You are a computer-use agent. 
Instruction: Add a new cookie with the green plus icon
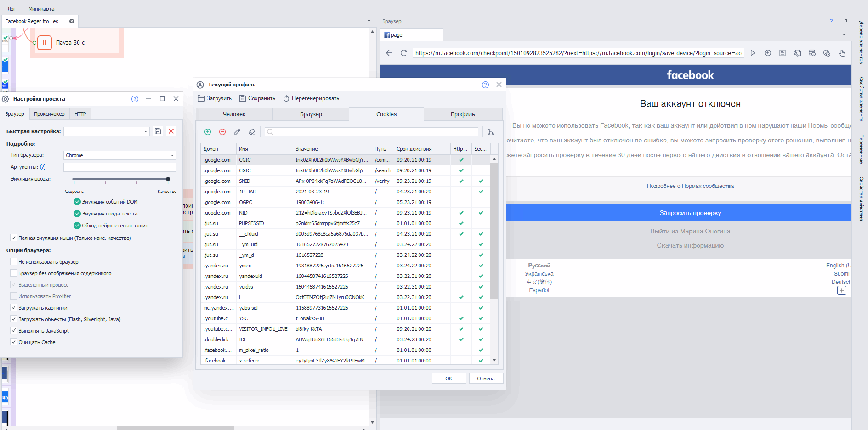(208, 132)
